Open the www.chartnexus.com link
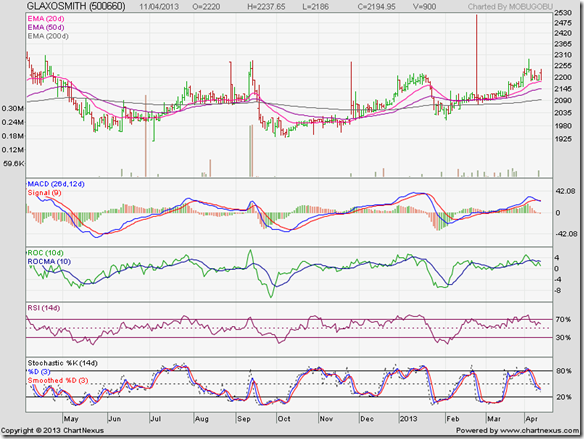Screen dimensions: 584x439 coord(540,430)
